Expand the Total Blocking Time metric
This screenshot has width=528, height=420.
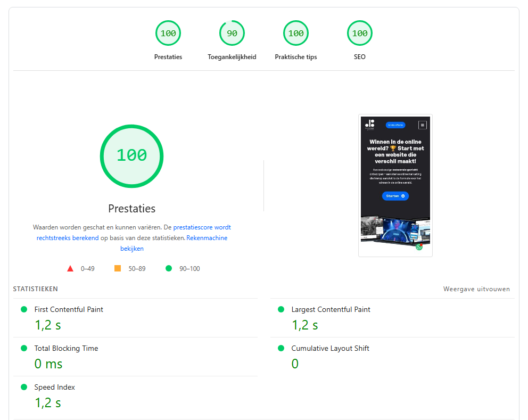point(66,348)
